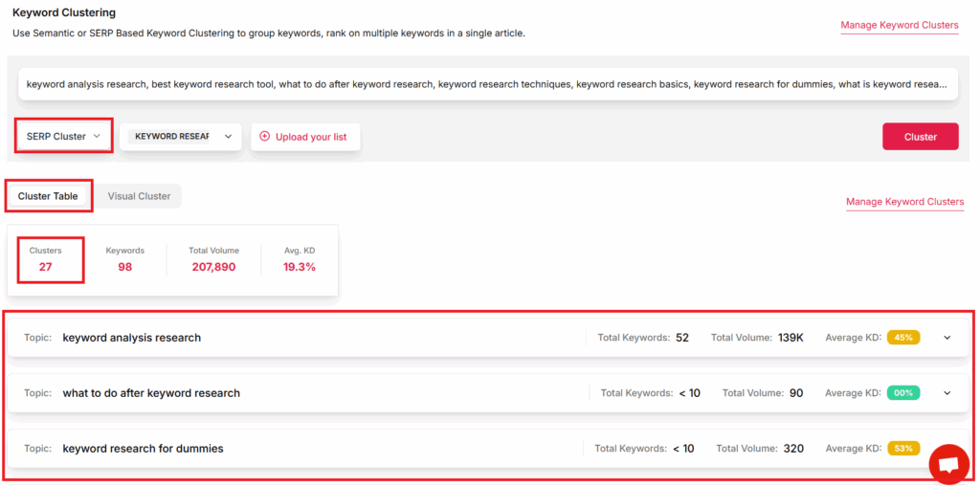Click the topic title keyword research for dummies
The width and height of the screenshot is (980, 486).
(x=144, y=449)
